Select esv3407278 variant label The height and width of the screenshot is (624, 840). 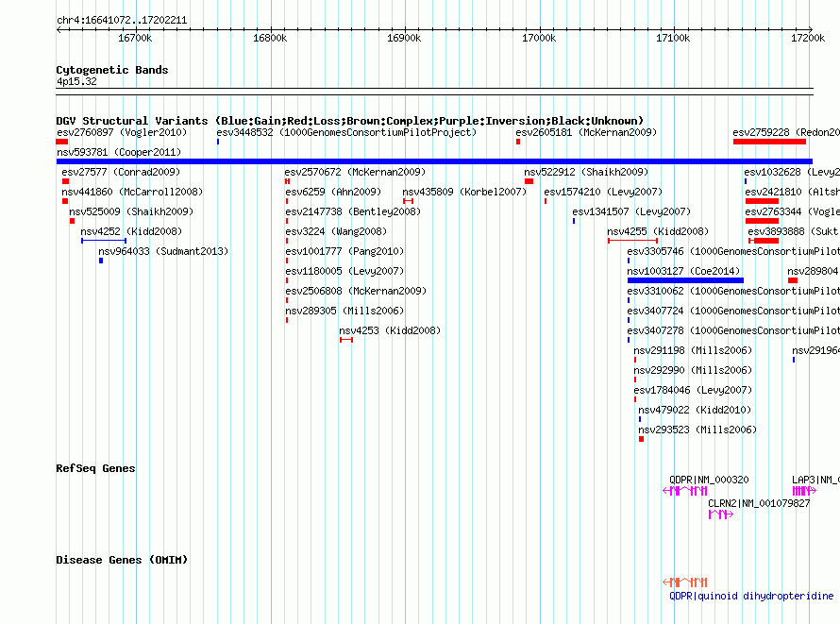733,330
